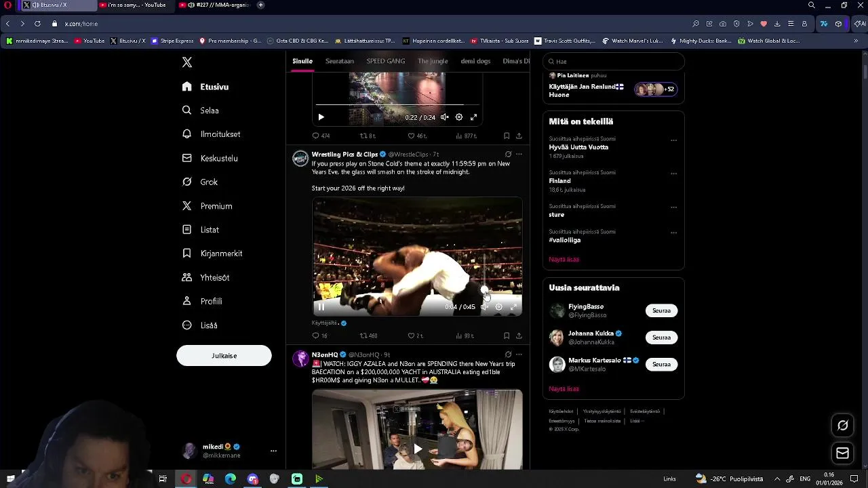Viewport: 868px width, 488px height.
Task: Click the X logo in sidebar
Action: point(187,62)
